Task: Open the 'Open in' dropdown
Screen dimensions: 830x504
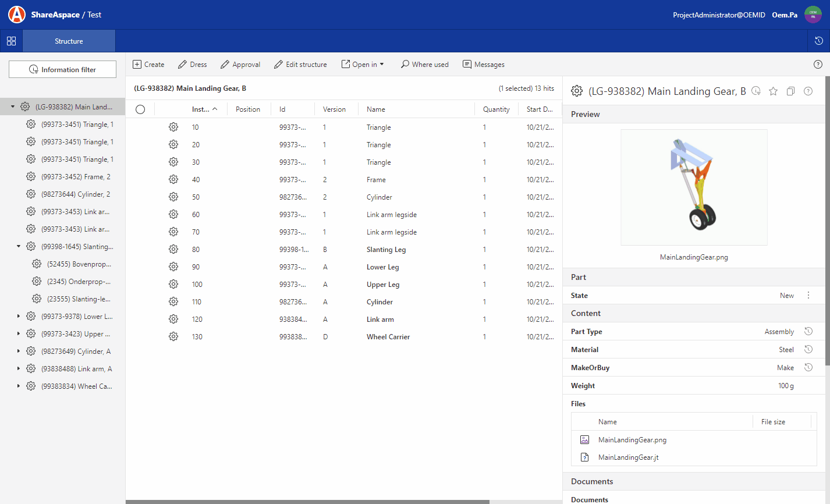Action: point(363,65)
